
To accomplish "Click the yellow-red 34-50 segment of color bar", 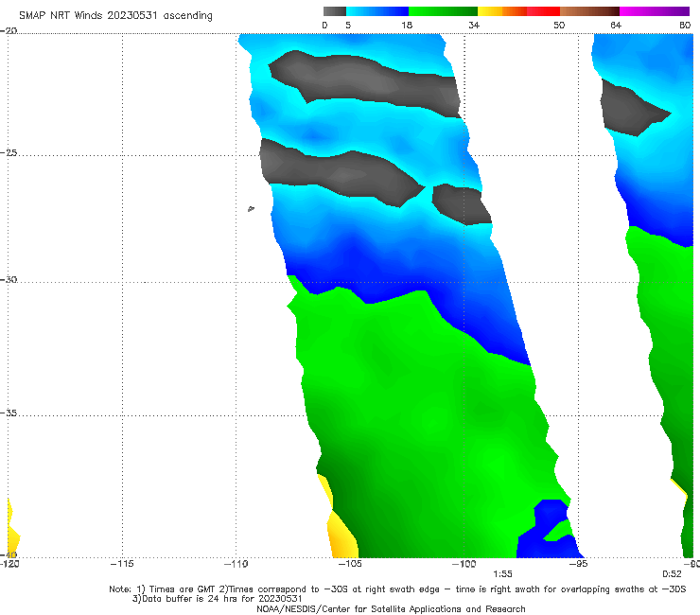I will (518, 11).
